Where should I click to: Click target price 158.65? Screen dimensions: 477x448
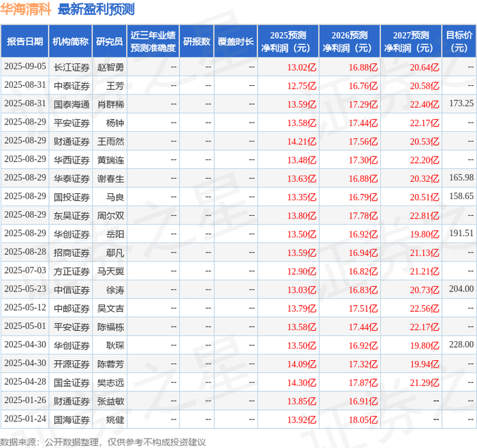tap(461, 196)
